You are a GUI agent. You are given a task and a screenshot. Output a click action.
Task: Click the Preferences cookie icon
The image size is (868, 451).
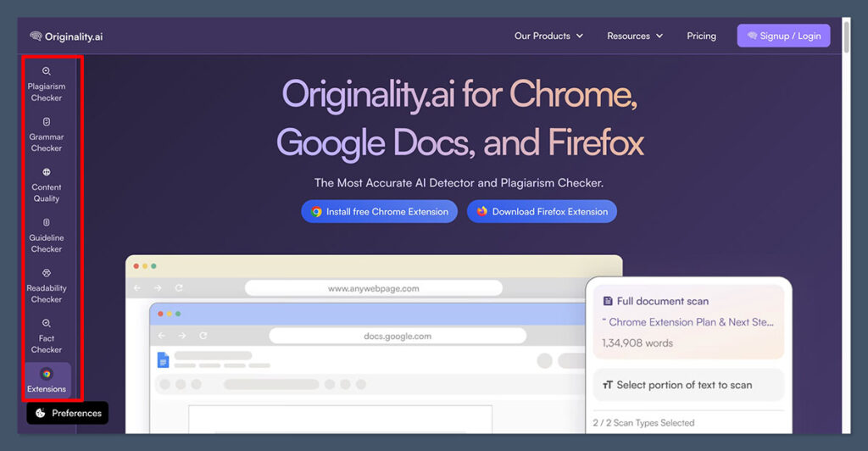pos(41,413)
